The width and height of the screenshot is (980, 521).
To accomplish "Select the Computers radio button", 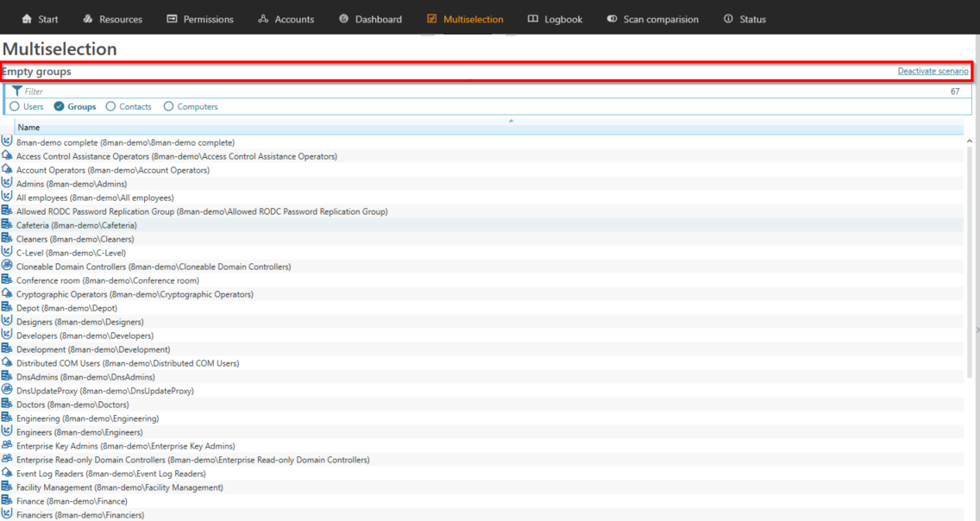I will (x=168, y=107).
